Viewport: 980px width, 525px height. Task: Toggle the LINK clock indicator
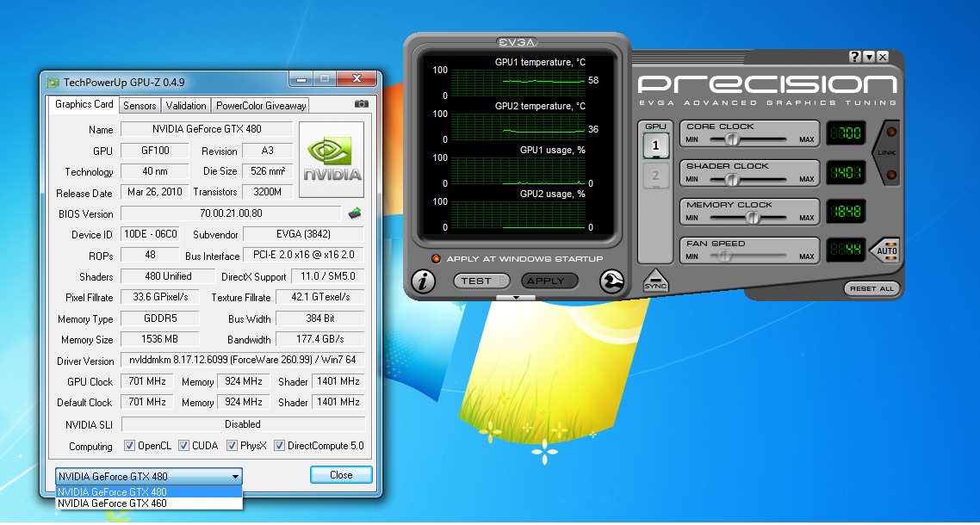[x=887, y=152]
